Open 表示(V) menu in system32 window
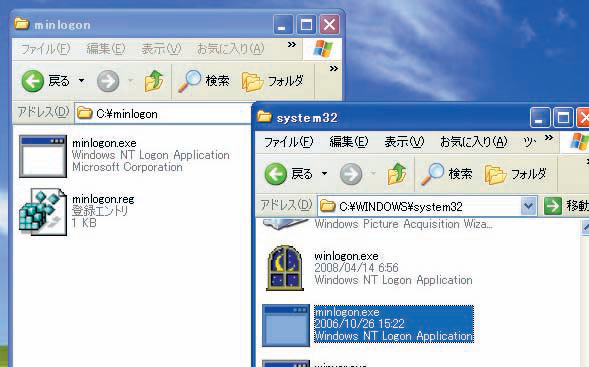The image size is (589, 367). (x=404, y=142)
